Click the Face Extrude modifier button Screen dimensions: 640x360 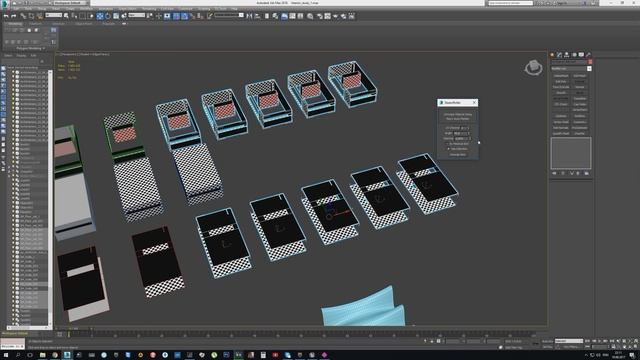[x=561, y=87]
